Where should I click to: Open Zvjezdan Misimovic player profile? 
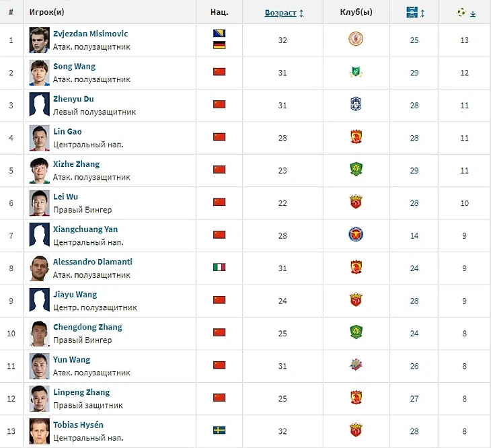90,34
